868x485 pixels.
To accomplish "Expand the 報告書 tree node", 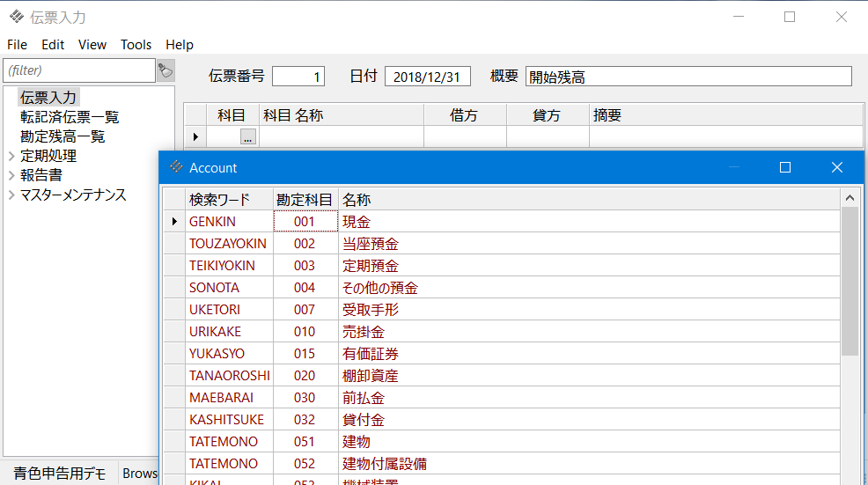I will [x=11, y=175].
